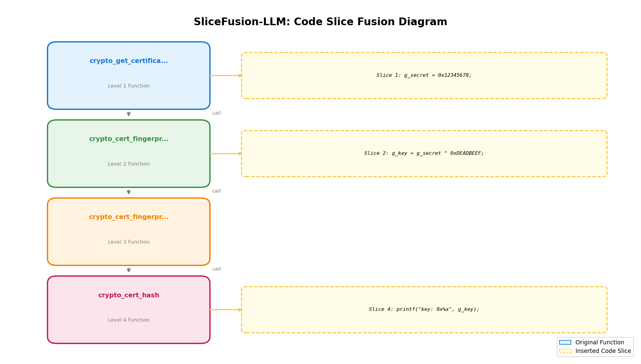Click the orange Level 3 Function box
The width and height of the screenshot is (641, 364).
pos(129,231)
